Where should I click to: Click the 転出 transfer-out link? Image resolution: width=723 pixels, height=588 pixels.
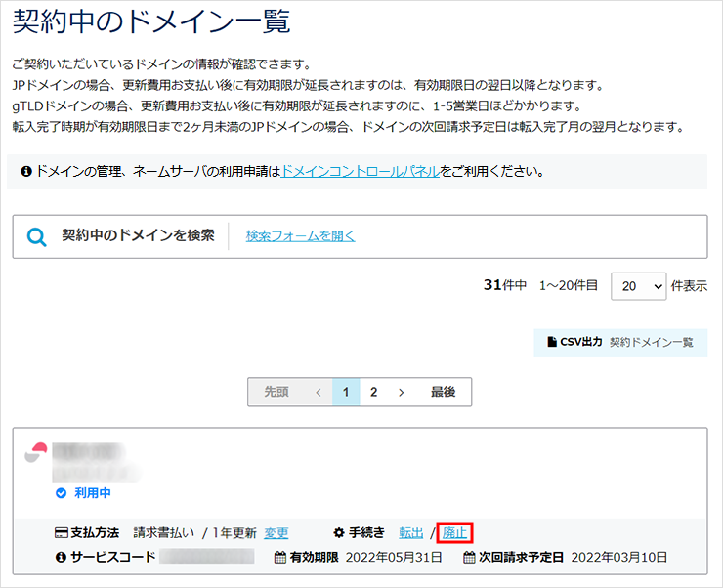tap(411, 533)
